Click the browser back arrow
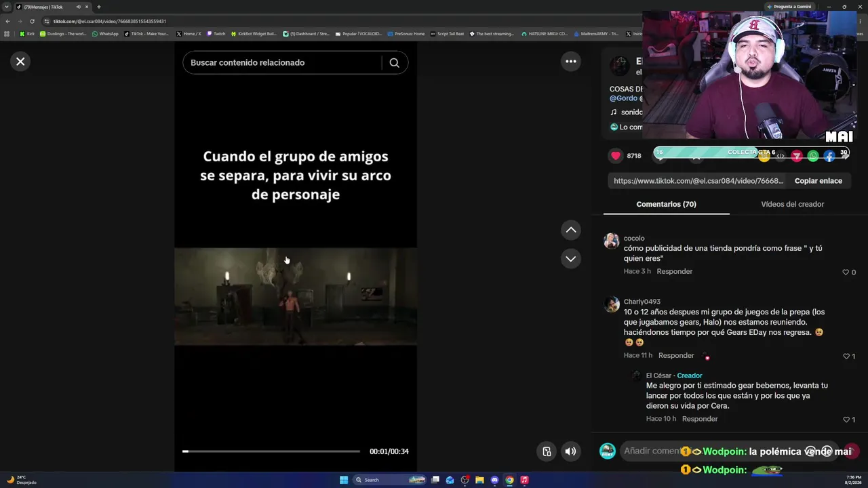 7,21
